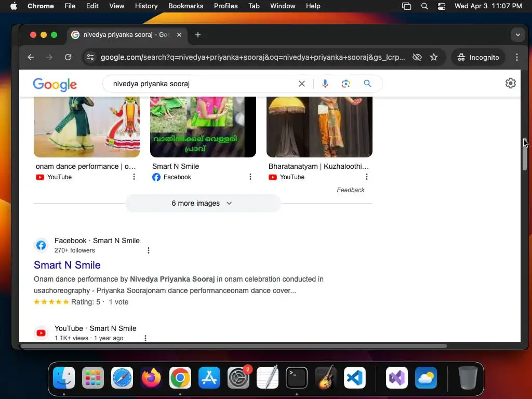
Task: Open the Bookmarks menu
Action: coord(185,6)
